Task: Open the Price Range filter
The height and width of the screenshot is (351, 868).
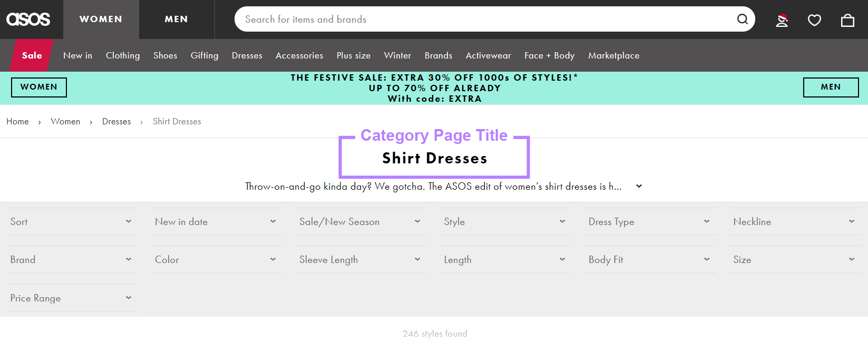Action: click(x=72, y=298)
